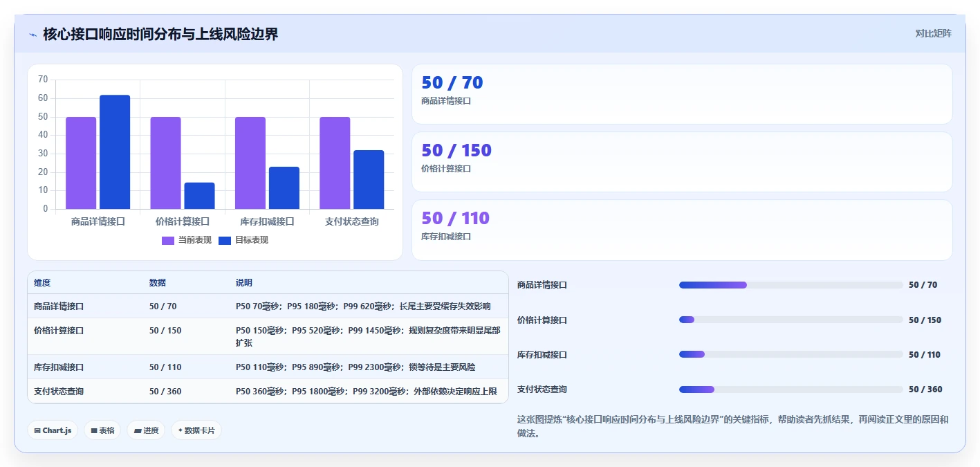This screenshot has width=980, height=467.
Task: Click the description starting P50 70毫秒
Action: pyautogui.click(x=363, y=306)
